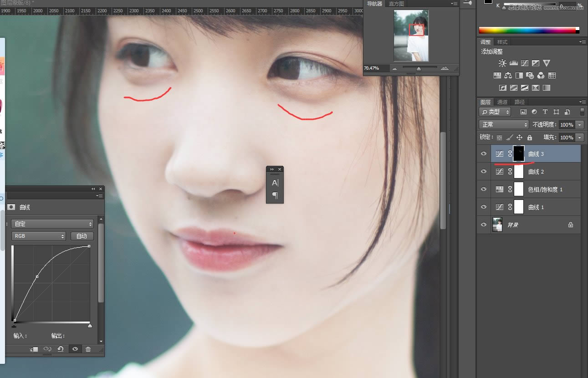Toggle visibility of the 色相/饱和度 1 layer
Viewport: 588px width, 378px height.
tap(484, 189)
